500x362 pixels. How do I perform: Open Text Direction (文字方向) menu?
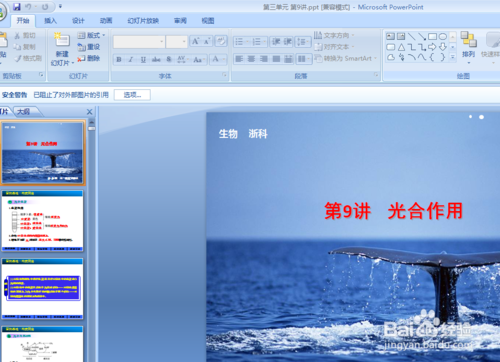tap(334, 35)
